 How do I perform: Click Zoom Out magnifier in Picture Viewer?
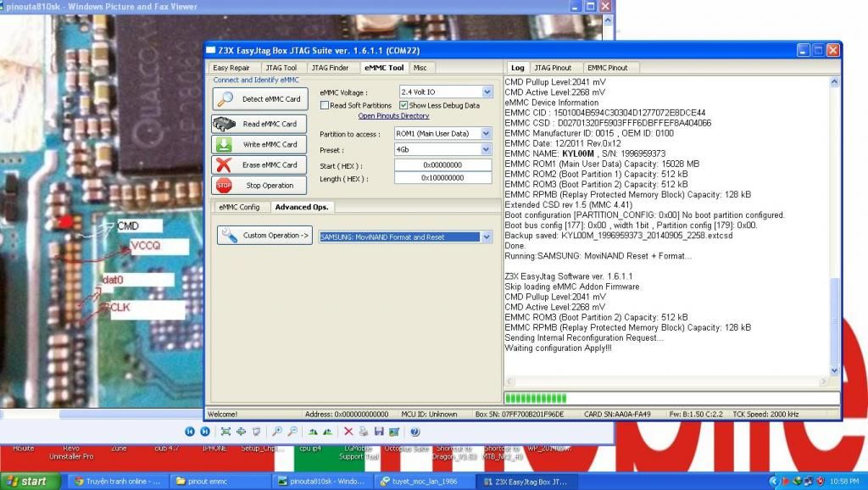coord(292,432)
